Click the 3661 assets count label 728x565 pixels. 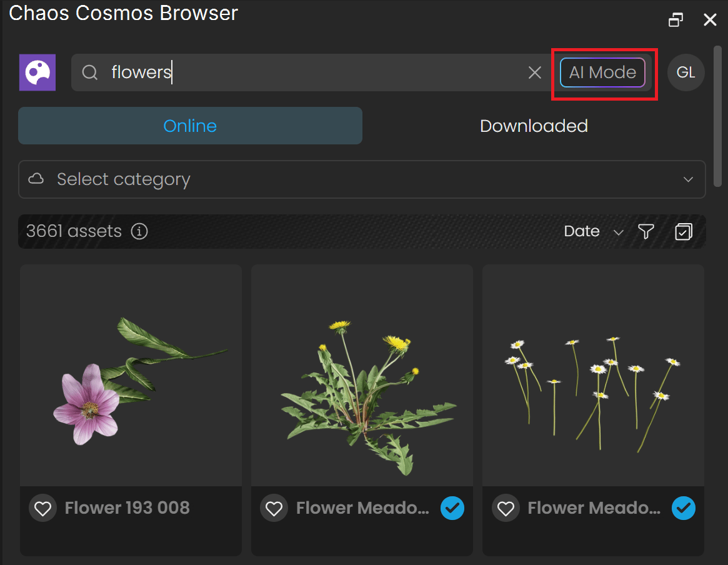point(74,231)
